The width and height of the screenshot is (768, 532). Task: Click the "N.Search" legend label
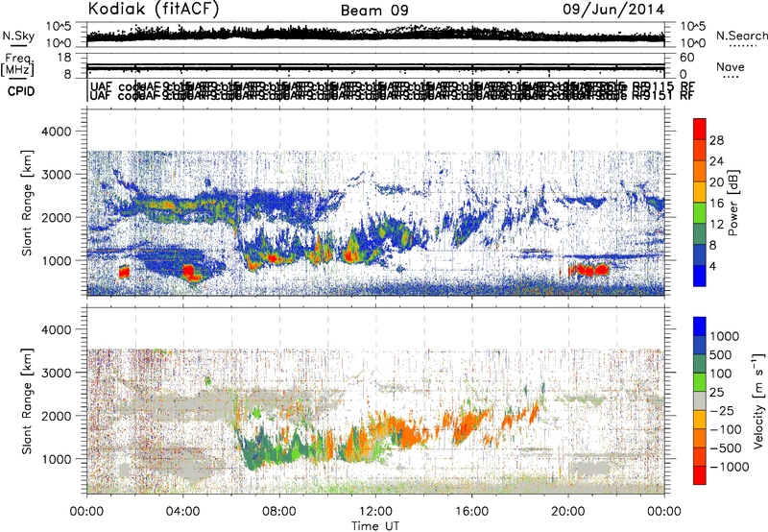click(x=741, y=36)
